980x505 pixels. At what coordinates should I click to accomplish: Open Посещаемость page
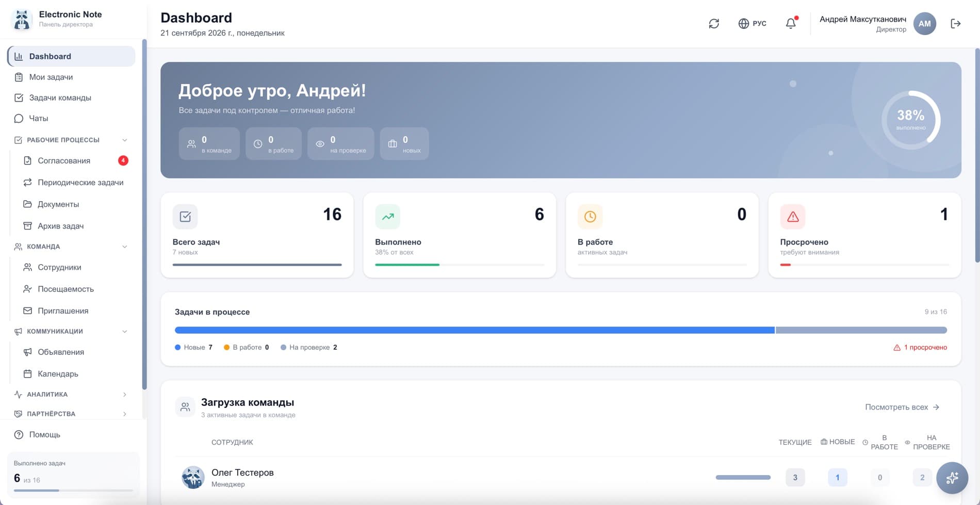[x=75, y=289]
